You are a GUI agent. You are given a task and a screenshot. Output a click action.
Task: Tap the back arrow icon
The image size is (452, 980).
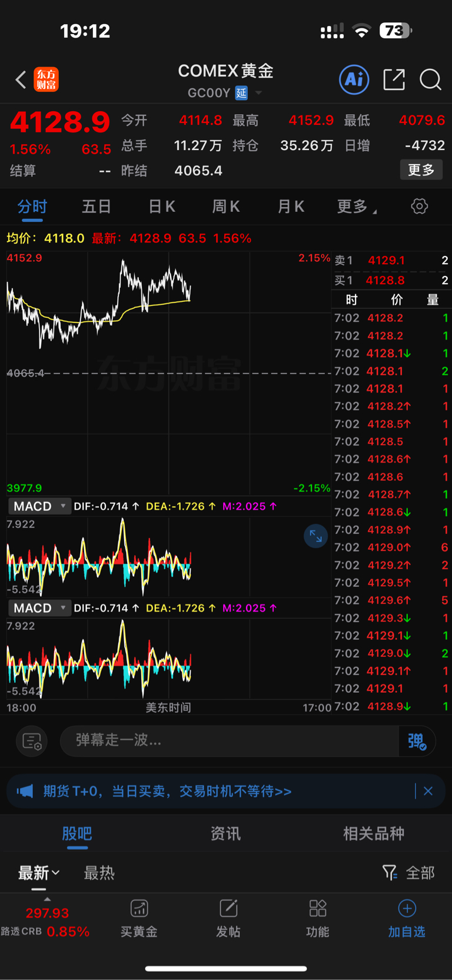[x=21, y=79]
